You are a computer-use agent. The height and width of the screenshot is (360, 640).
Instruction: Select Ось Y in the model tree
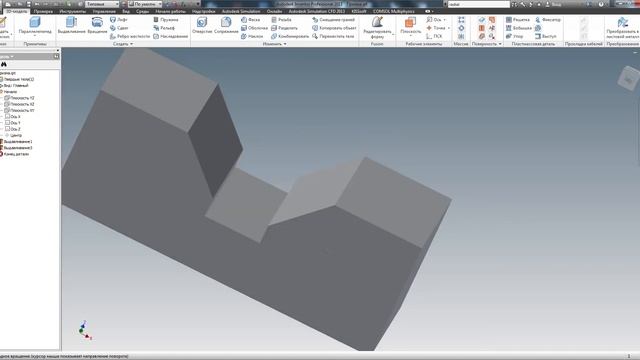point(13,123)
